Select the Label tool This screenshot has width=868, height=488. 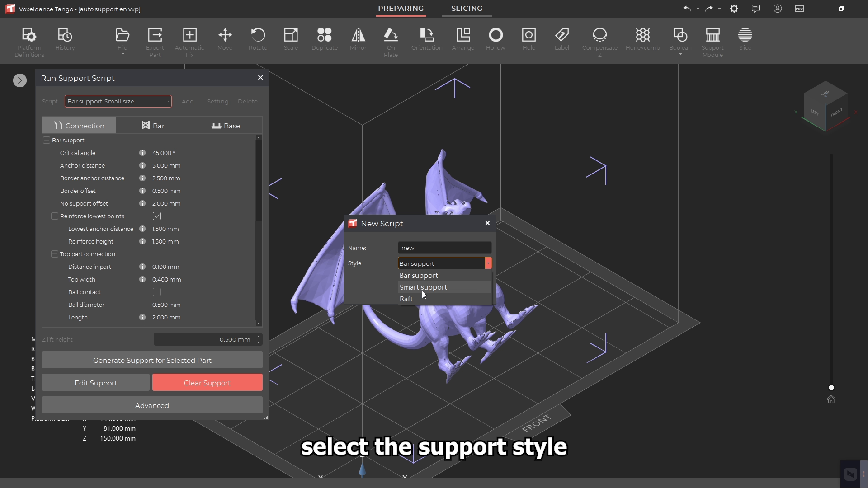tap(562, 39)
